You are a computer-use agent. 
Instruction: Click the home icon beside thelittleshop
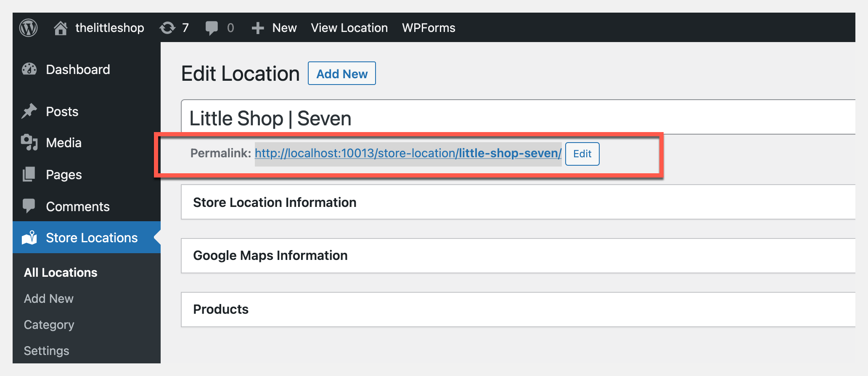(61, 28)
